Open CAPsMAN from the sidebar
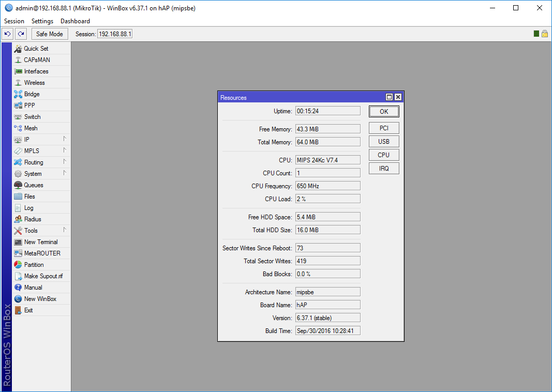 (x=41, y=60)
